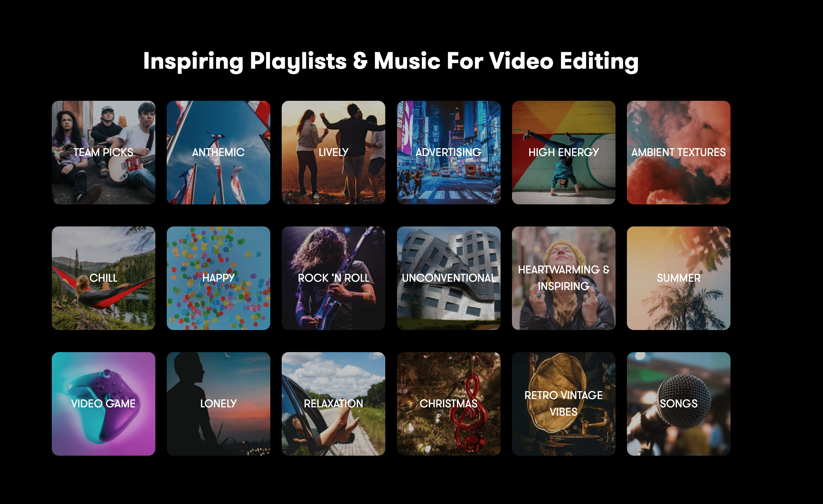Open Heartwarming & Inspiring playlist

click(x=563, y=278)
